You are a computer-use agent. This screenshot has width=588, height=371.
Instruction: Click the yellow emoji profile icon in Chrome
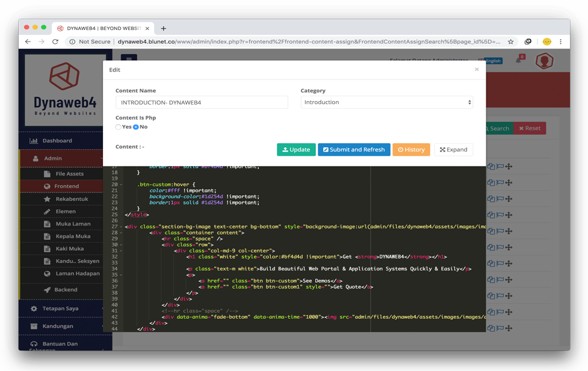546,41
